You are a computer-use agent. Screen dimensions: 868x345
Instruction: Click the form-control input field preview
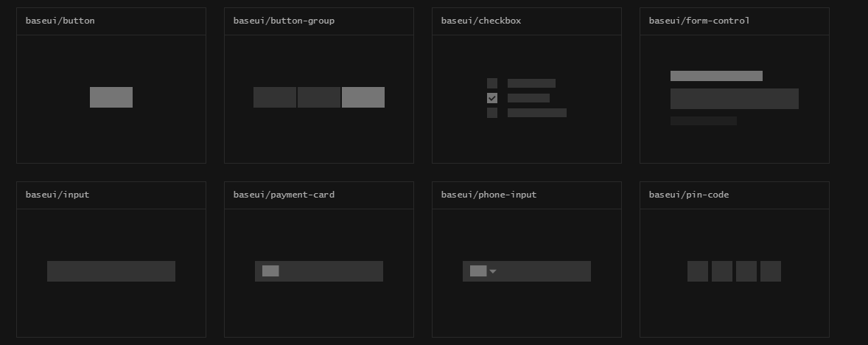coord(734,99)
